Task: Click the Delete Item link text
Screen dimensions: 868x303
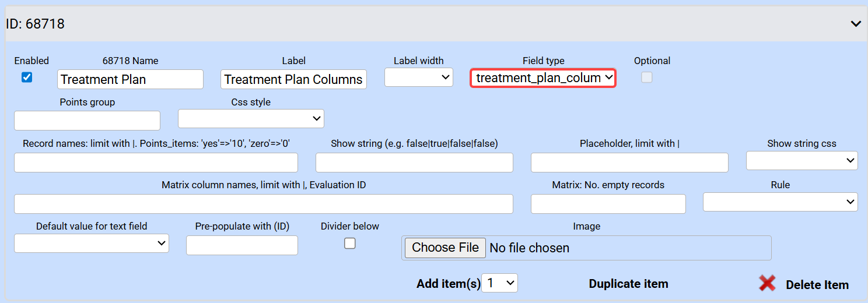Action: tap(817, 285)
